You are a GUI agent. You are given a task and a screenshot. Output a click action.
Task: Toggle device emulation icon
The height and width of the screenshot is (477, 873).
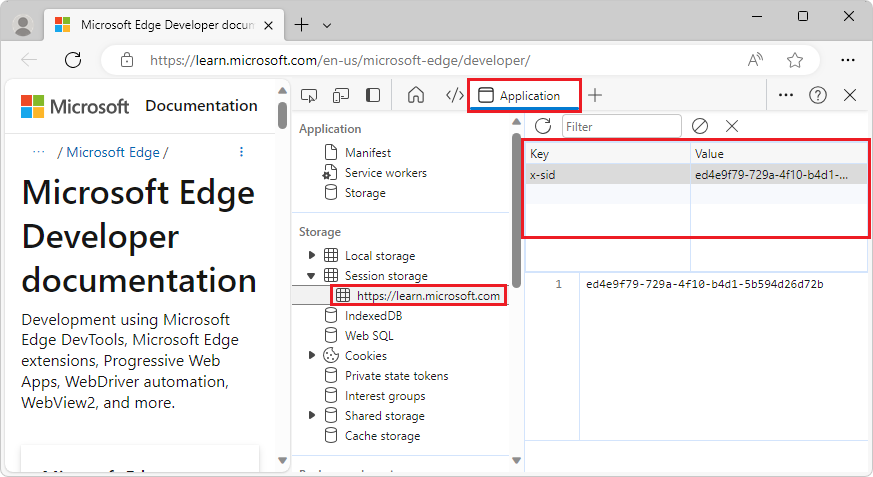pos(340,95)
